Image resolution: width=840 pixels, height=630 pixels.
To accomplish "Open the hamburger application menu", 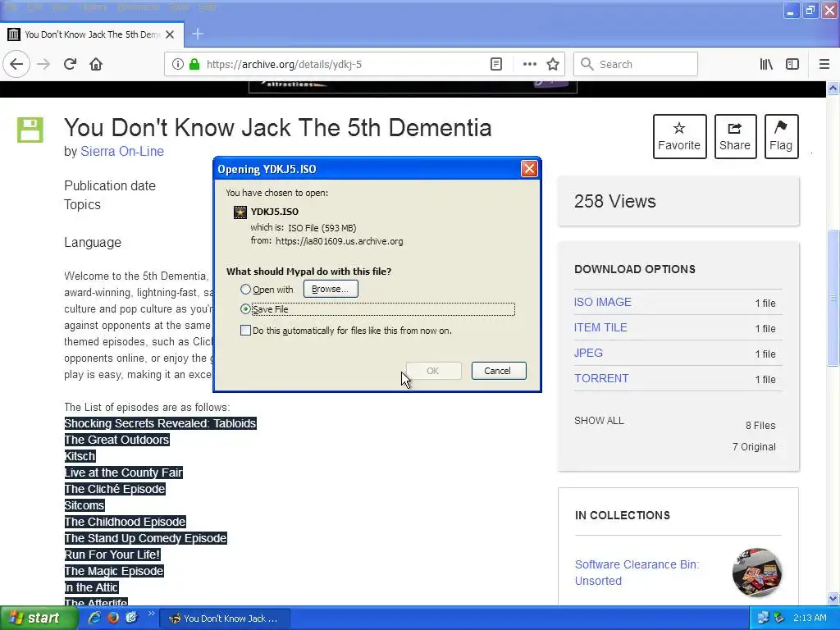I will click(824, 64).
